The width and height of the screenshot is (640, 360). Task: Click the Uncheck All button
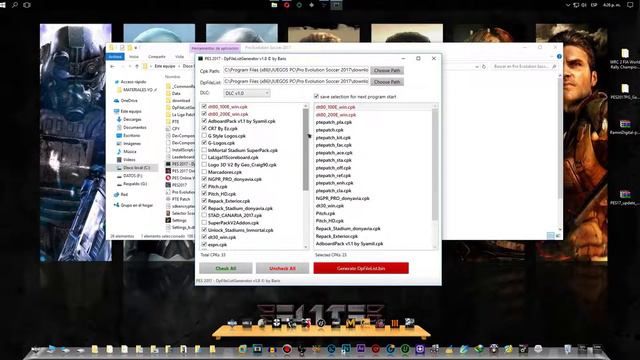(282, 269)
